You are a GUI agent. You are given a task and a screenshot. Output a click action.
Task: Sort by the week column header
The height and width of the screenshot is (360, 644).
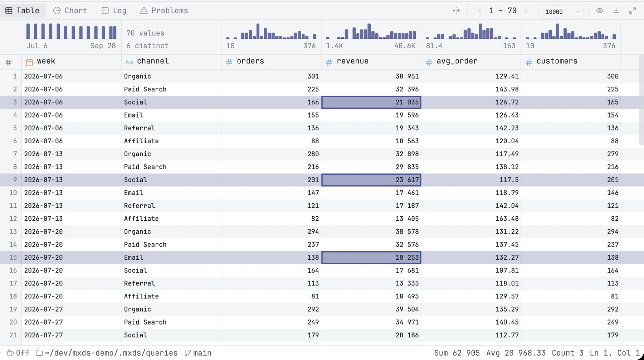72,62
